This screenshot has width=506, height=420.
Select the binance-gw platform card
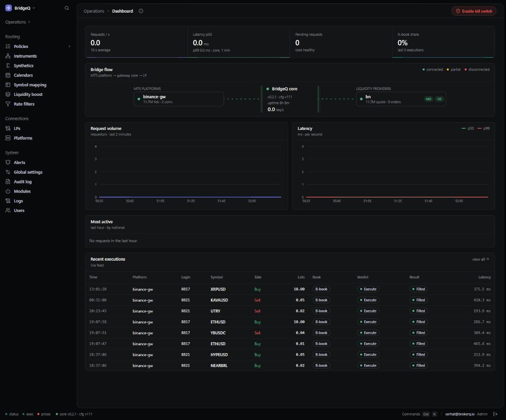click(x=179, y=99)
